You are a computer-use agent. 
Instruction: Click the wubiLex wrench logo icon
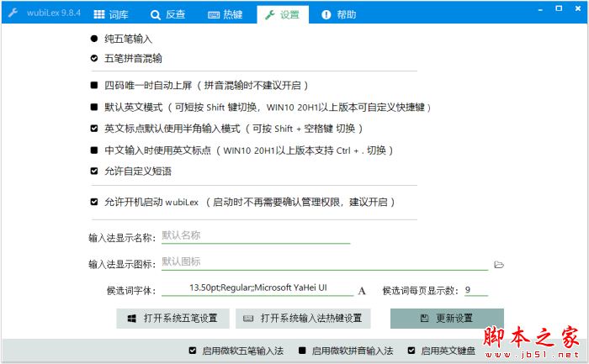(x=13, y=13)
